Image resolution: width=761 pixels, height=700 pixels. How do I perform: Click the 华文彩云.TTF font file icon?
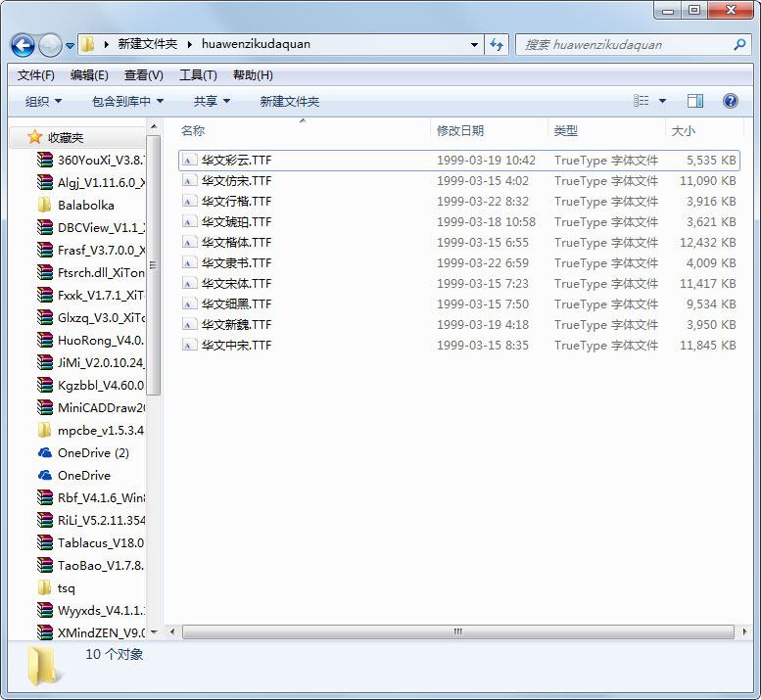click(x=190, y=161)
